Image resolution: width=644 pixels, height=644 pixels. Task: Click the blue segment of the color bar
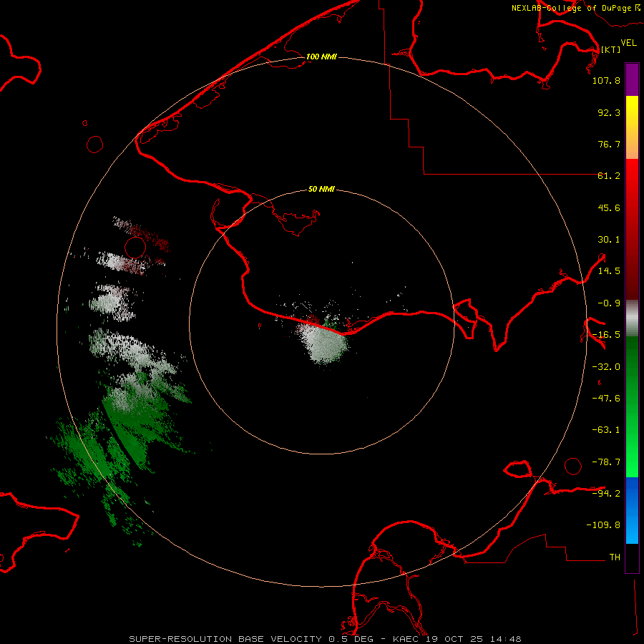coord(632,510)
